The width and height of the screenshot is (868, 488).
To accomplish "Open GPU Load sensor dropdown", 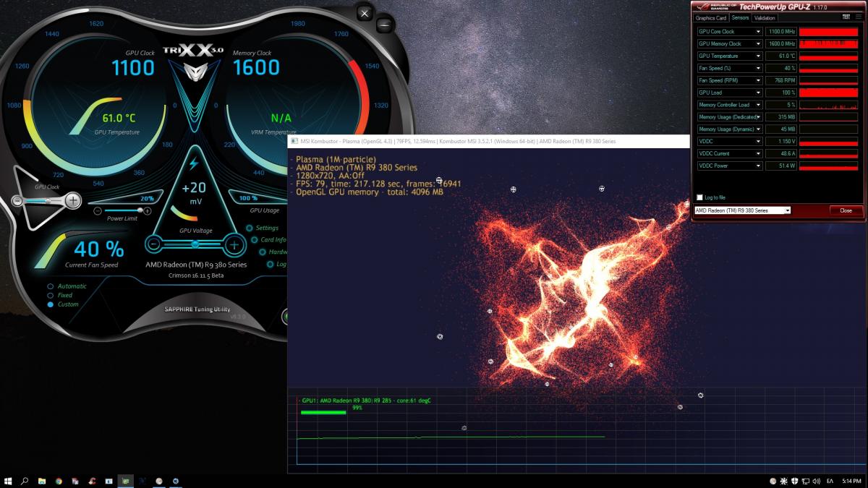I will coord(759,93).
